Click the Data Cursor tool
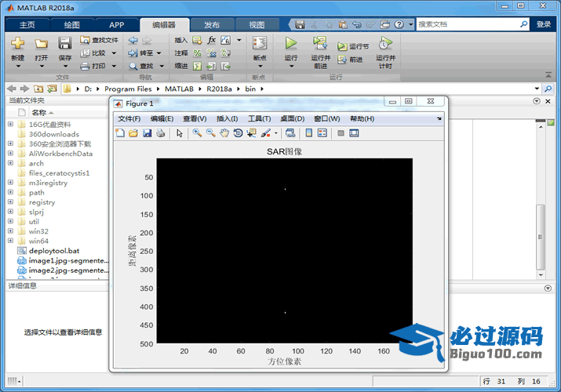The width and height of the screenshot is (561, 392). 251,133
